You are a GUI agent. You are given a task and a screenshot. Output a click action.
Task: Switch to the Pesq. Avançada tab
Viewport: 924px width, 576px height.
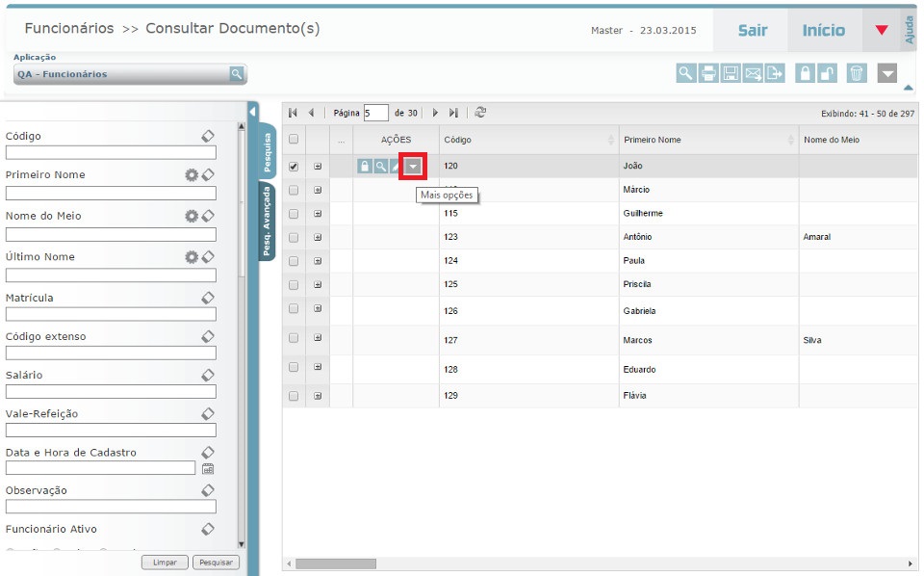(x=267, y=223)
